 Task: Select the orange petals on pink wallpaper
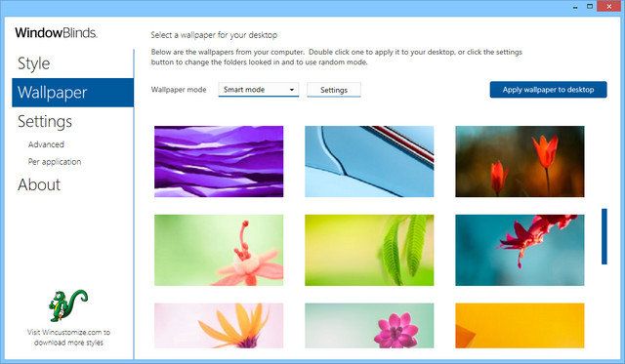point(219,326)
